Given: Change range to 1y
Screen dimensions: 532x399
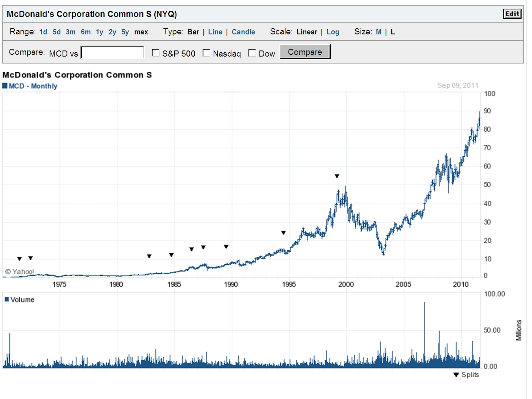Looking at the screenshot, I should (x=100, y=32).
